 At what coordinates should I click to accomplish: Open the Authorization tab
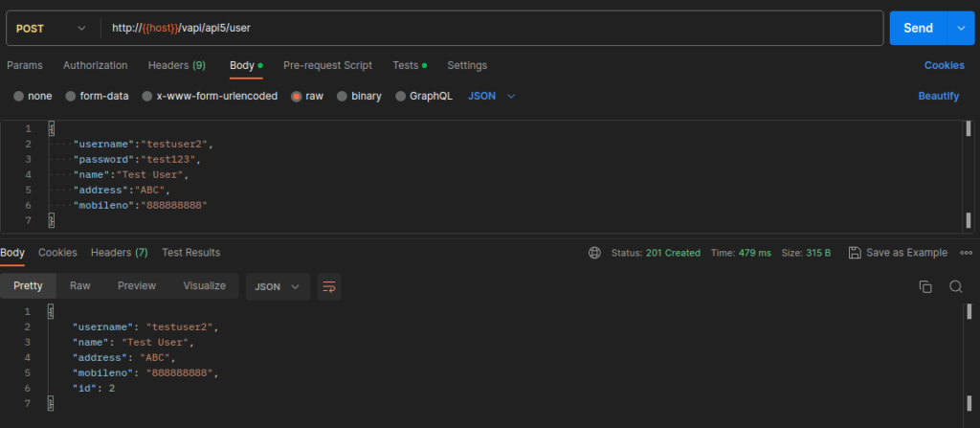[95, 65]
